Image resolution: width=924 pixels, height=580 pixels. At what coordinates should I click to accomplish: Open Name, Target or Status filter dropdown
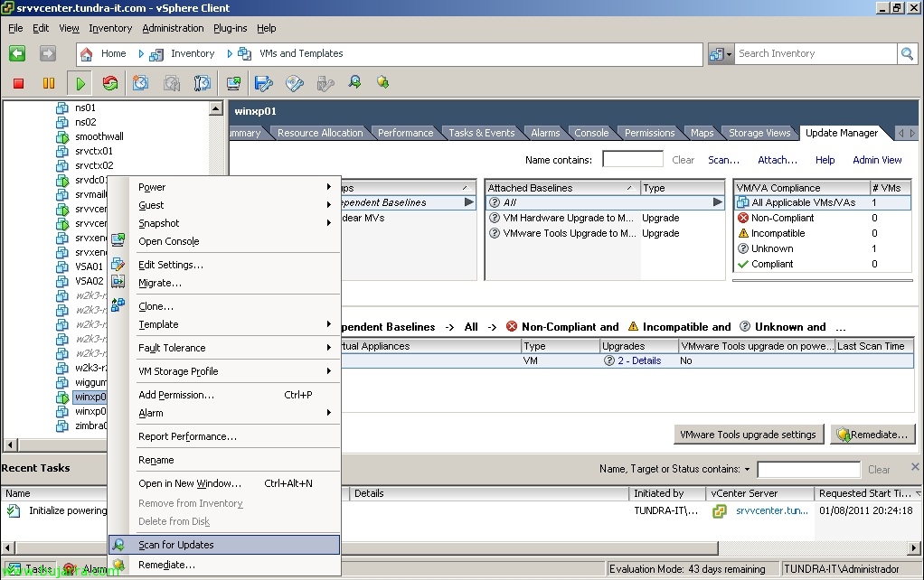[x=747, y=469]
